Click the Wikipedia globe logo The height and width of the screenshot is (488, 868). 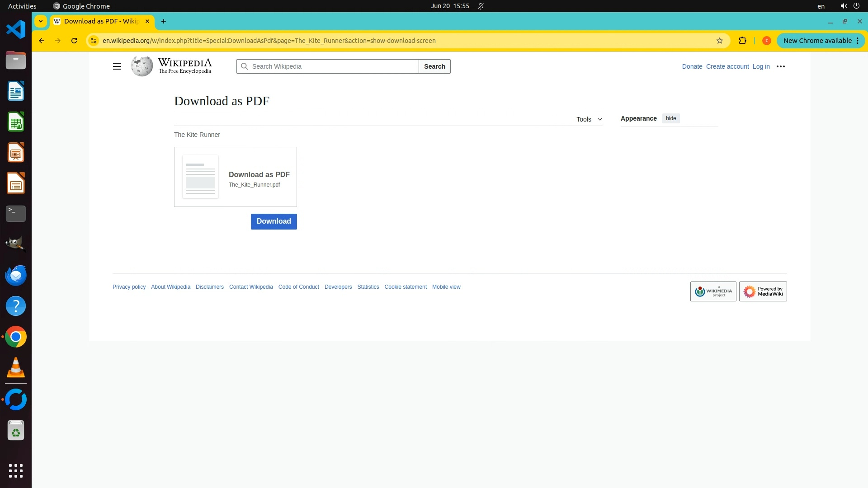(x=142, y=66)
